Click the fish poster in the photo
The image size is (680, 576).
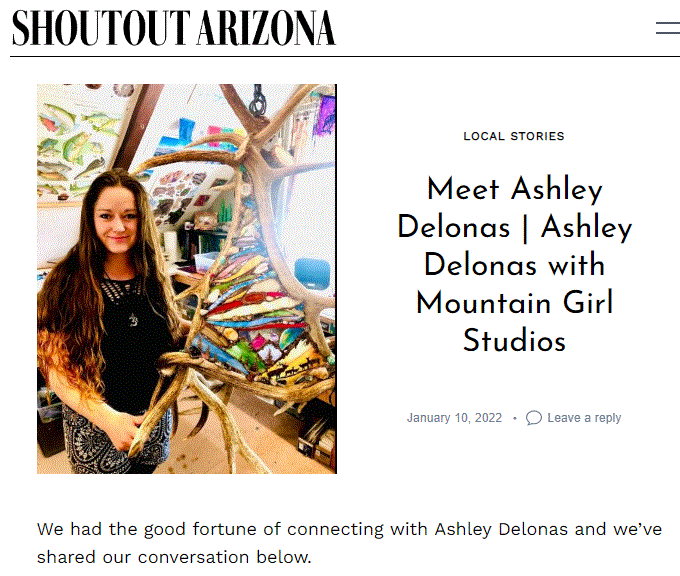click(74, 147)
